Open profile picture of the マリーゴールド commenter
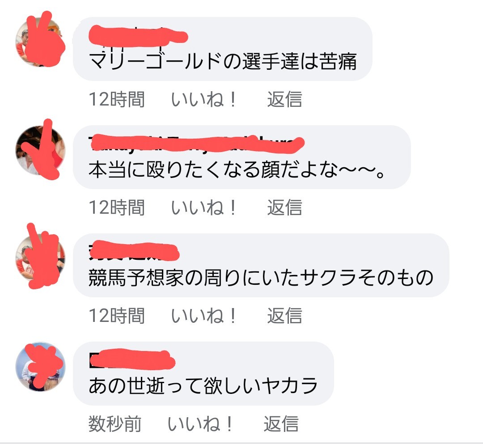The image size is (483, 448). tap(40, 42)
